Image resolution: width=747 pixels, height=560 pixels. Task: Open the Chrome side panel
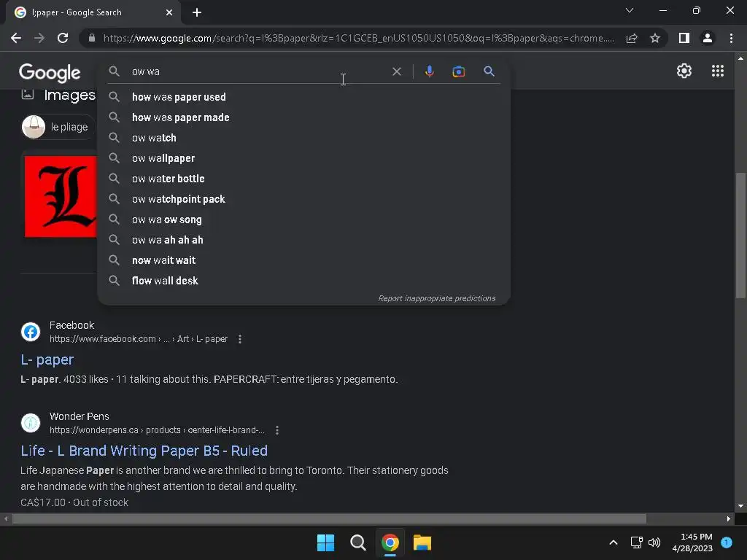[x=684, y=38]
